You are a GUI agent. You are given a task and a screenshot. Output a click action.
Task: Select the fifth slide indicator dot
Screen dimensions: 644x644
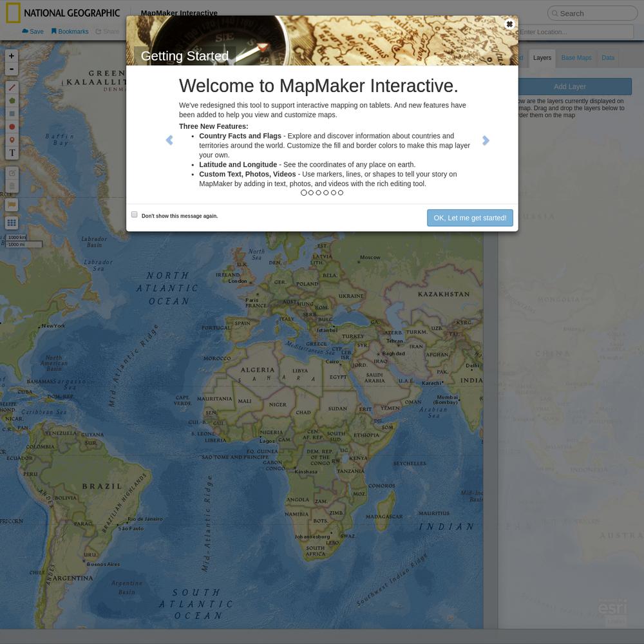(x=333, y=193)
